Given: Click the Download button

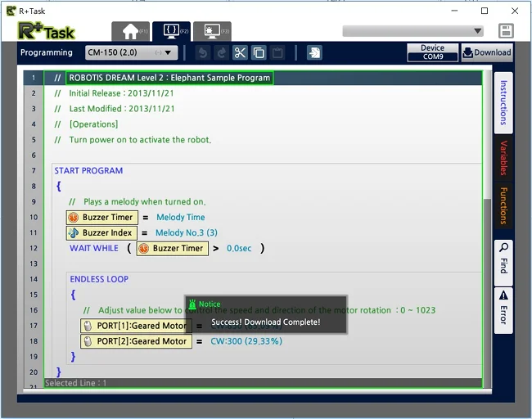Looking at the screenshot, I should pyautogui.click(x=487, y=52).
